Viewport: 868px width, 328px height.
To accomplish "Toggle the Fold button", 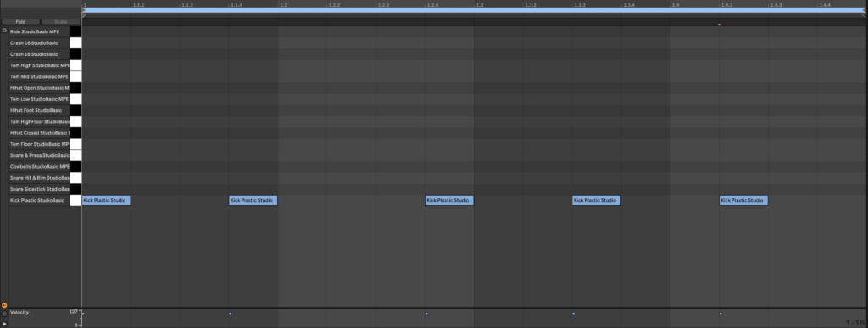I will pyautogui.click(x=20, y=22).
